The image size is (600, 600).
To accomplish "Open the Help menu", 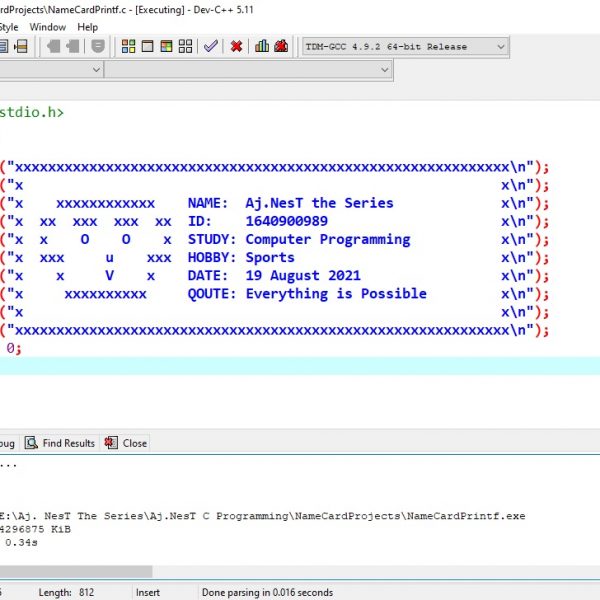I will coord(88,27).
